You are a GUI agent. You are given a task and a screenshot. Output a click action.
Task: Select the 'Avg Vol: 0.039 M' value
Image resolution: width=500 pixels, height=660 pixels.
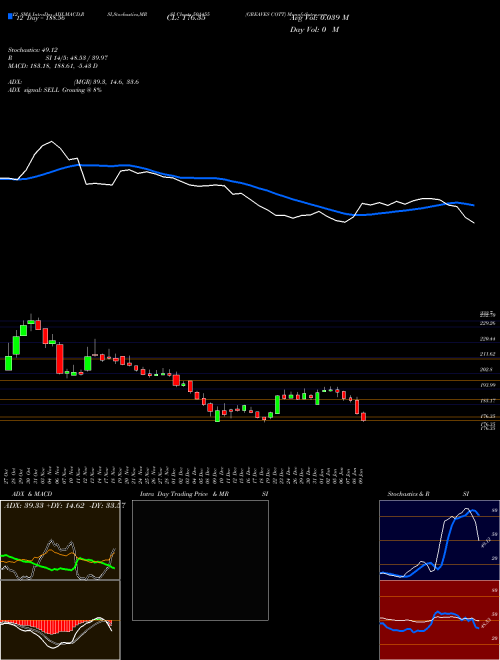[319, 18]
